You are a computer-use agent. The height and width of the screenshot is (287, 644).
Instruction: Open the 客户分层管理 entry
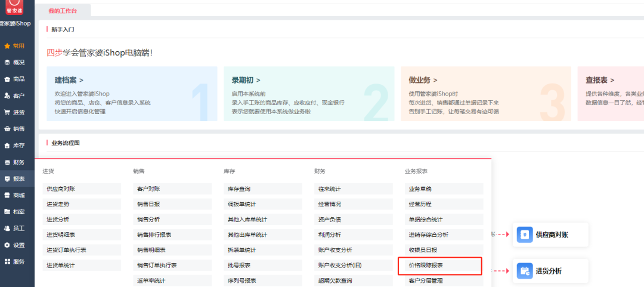(444, 280)
